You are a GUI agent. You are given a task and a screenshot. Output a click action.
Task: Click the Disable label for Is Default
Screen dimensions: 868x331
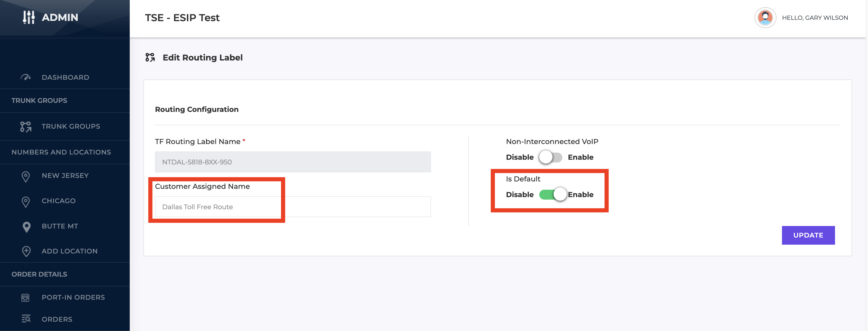519,194
